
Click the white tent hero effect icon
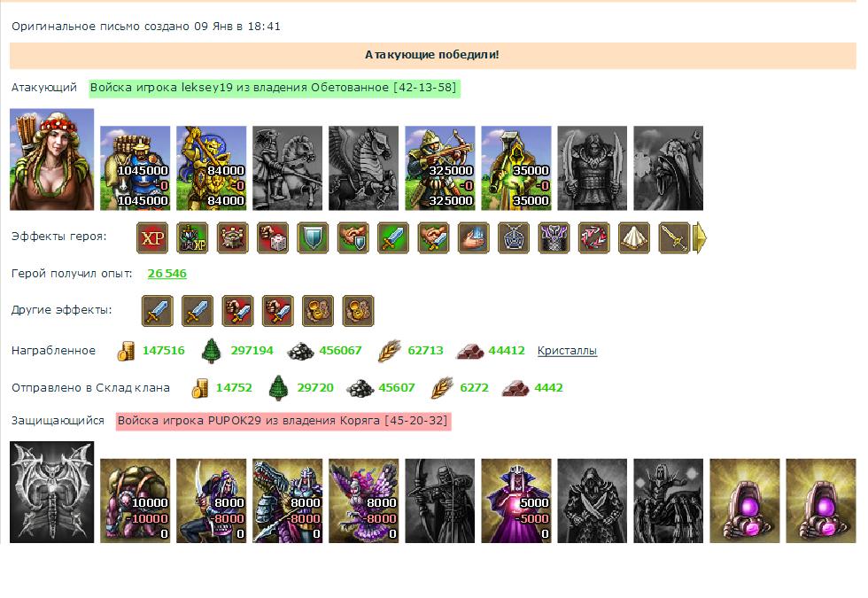point(634,238)
